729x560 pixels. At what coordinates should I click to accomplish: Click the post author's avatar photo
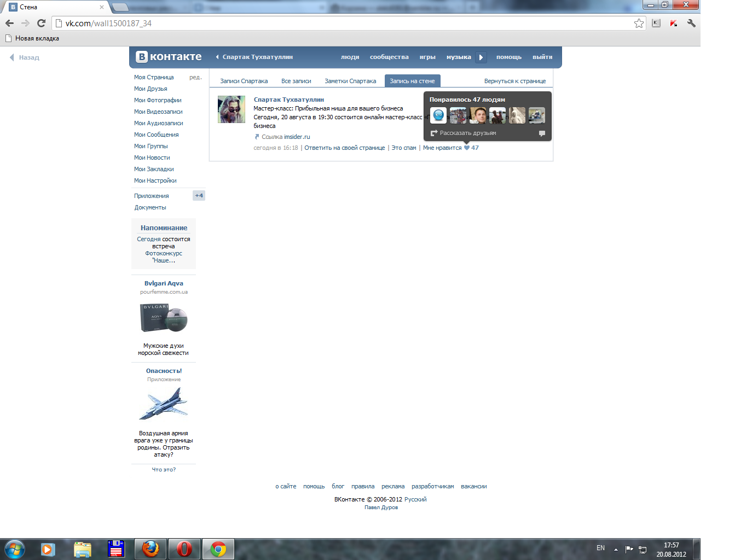tap(232, 109)
